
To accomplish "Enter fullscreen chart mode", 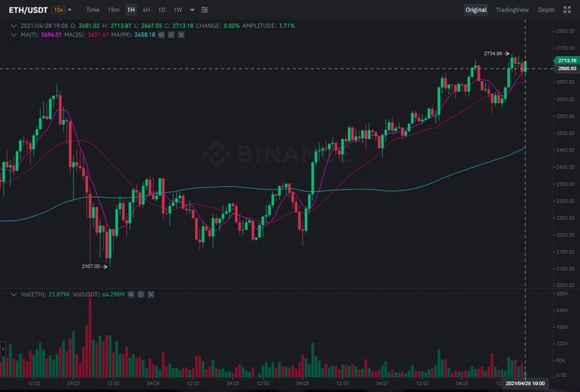I will [566, 10].
